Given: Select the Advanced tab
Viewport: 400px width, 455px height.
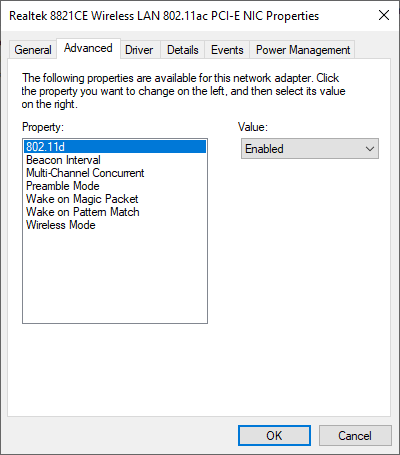Looking at the screenshot, I should (88, 49).
